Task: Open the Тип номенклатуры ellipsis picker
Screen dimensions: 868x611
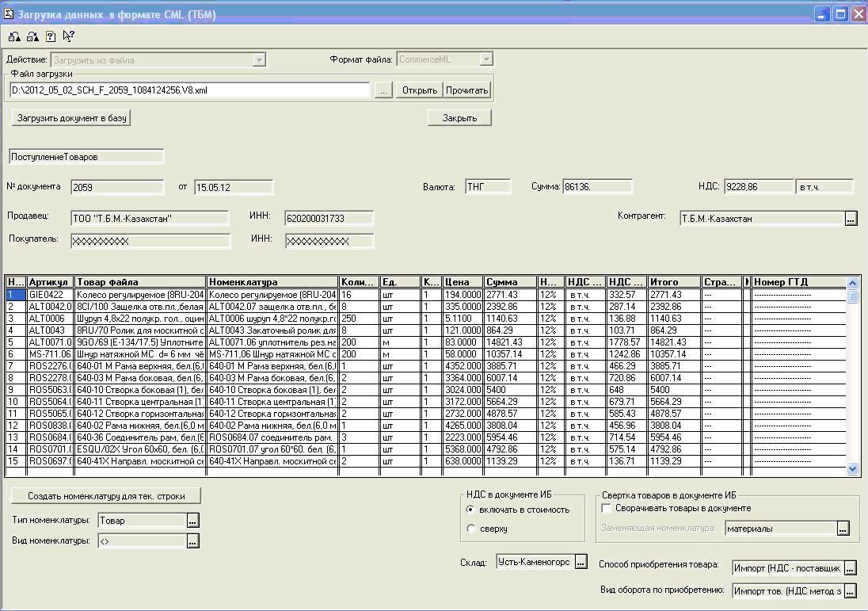Action: click(192, 521)
